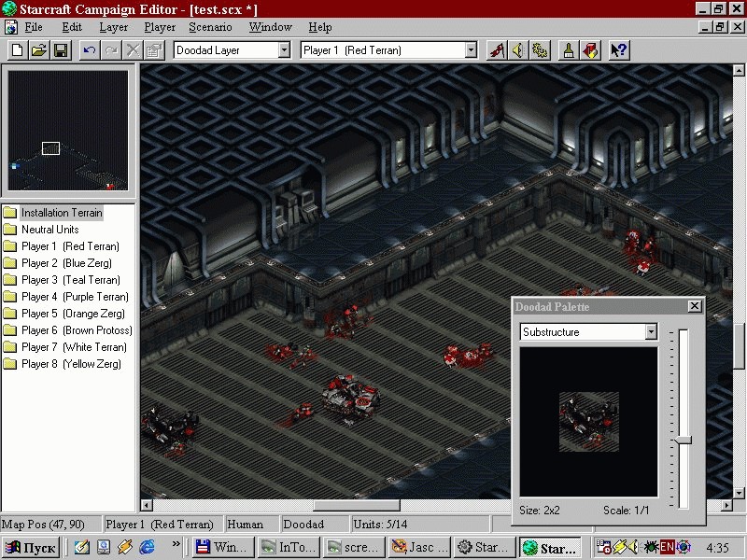Open a scenario with the folder toolbar icon
The width and height of the screenshot is (747, 560).
tap(38, 50)
